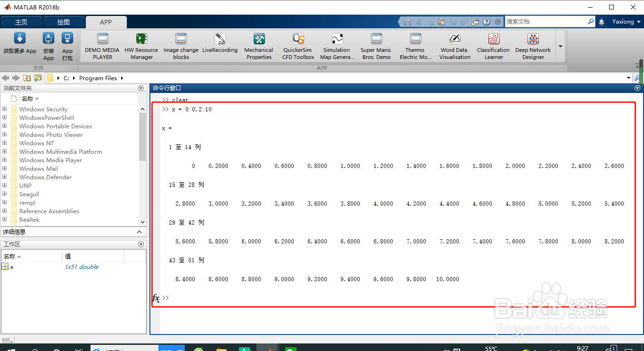Open 命令行窗口 panel actions menu

tap(637, 88)
